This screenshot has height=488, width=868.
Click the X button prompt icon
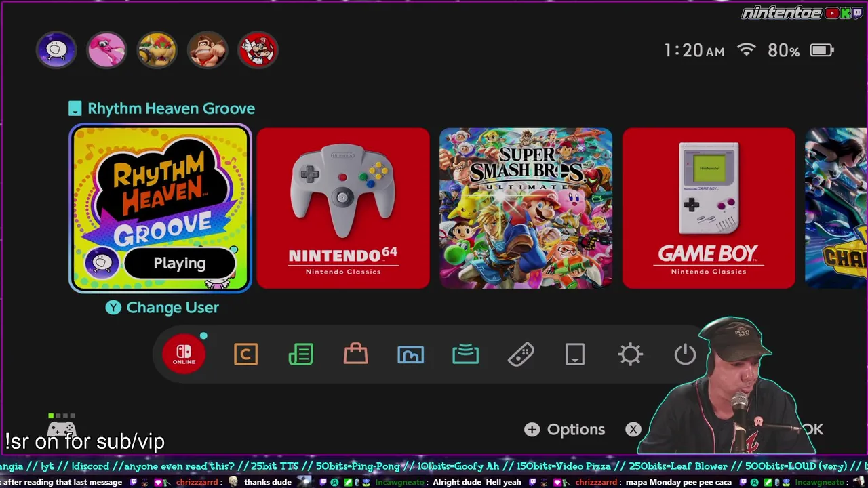633,430
